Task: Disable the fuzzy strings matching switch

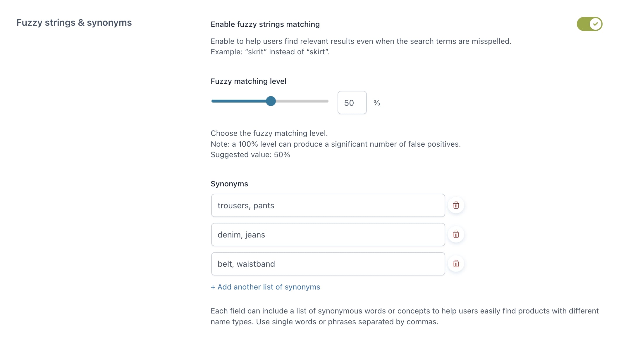Action: tap(589, 24)
